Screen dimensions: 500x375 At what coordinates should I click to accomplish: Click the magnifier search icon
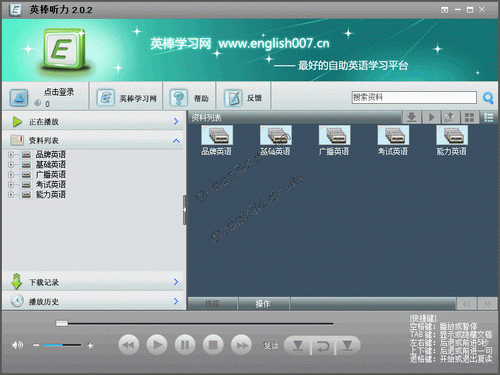coord(488,98)
